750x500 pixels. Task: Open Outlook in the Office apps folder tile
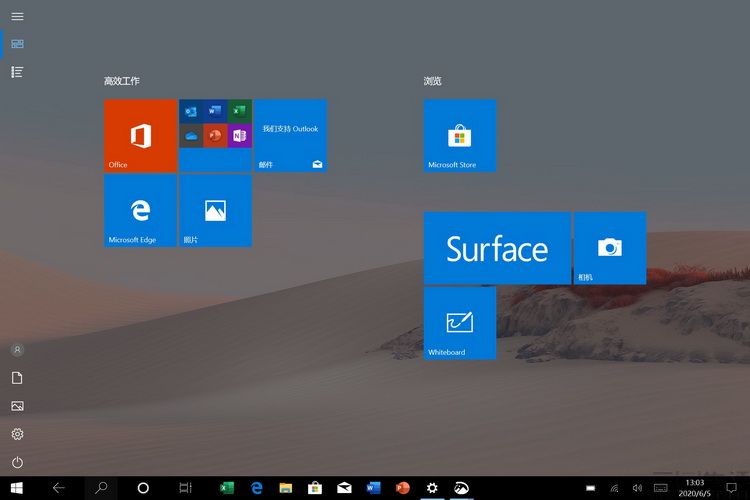click(x=191, y=111)
